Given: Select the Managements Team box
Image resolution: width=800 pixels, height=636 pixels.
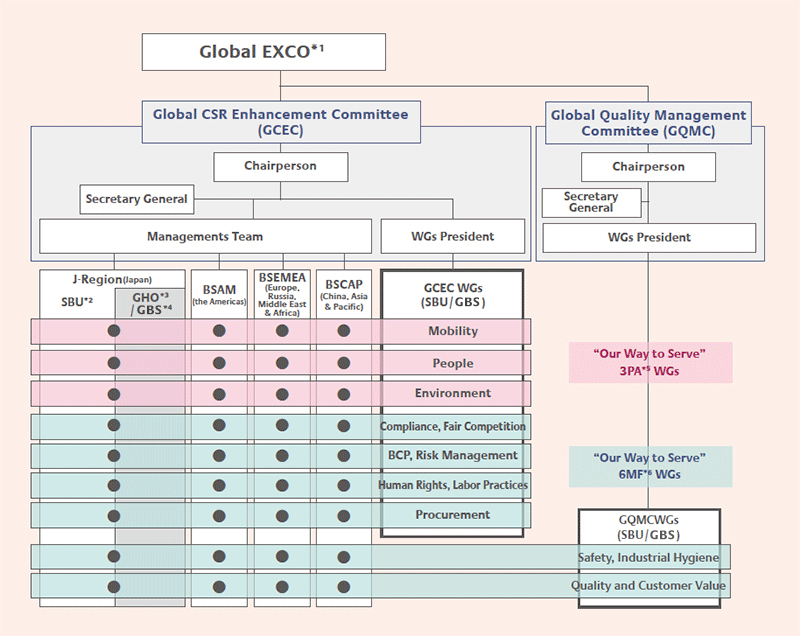Looking at the screenshot, I should pos(205,236).
